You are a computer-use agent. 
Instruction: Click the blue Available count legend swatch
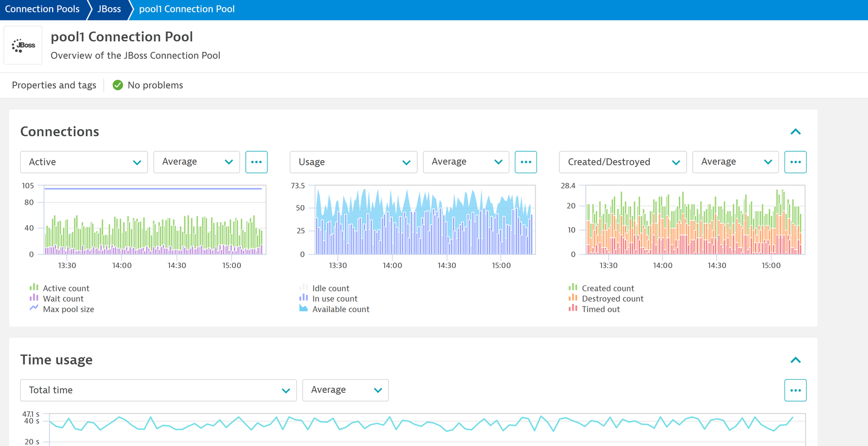303,308
